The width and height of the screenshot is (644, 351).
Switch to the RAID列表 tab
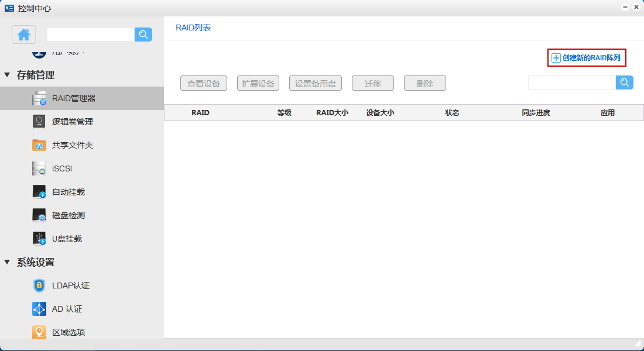click(x=193, y=27)
